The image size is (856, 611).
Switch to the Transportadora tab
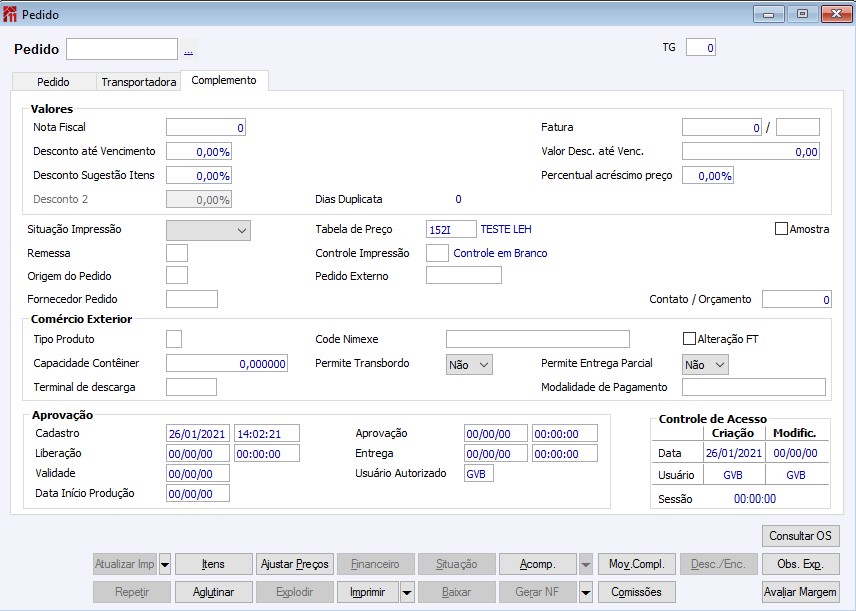click(x=139, y=82)
